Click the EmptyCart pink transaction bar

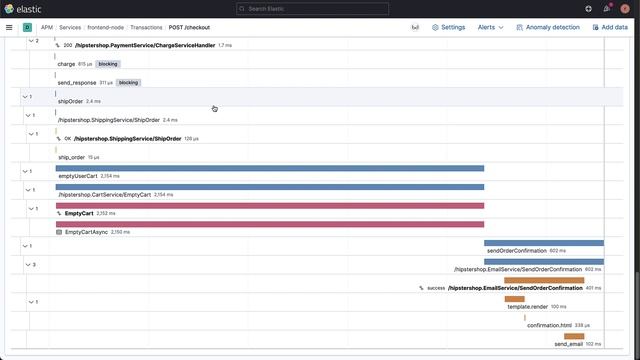[x=270, y=206]
